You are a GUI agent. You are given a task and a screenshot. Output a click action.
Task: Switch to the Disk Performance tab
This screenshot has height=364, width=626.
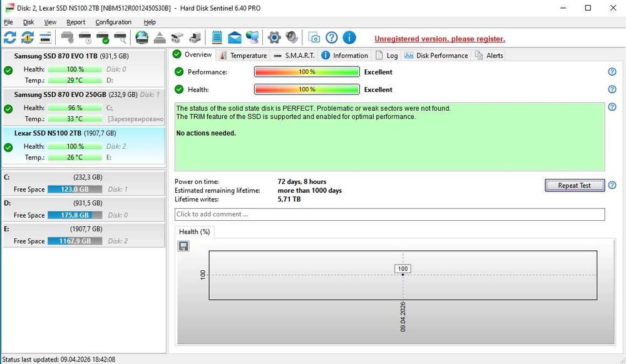(436, 56)
